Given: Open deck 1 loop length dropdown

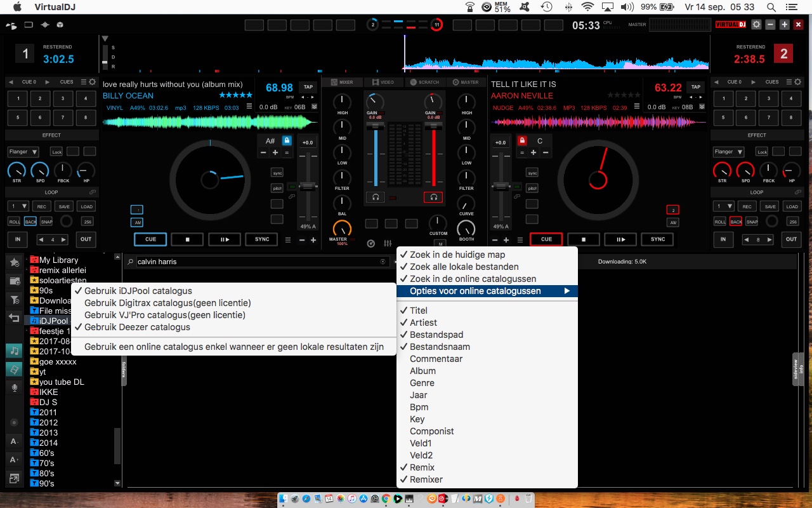Looking at the screenshot, I should pos(18,206).
